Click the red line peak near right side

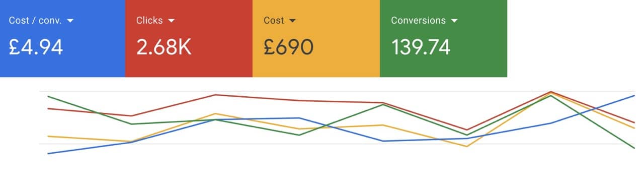click(551, 92)
